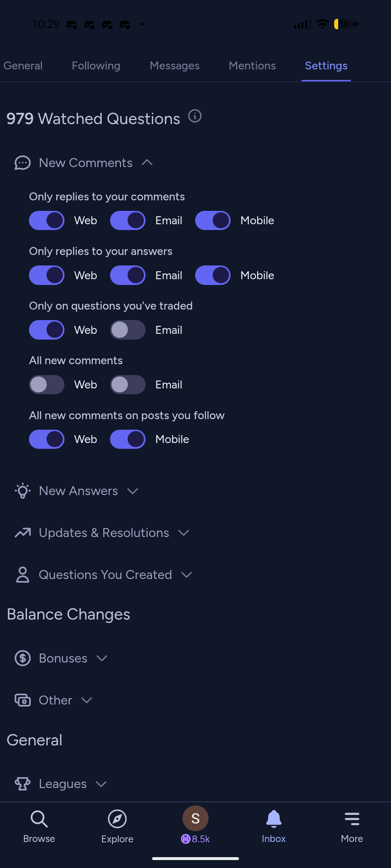Image resolution: width=391 pixels, height=868 pixels.
Task: Enable Email for questions you've traded
Action: [x=128, y=330]
